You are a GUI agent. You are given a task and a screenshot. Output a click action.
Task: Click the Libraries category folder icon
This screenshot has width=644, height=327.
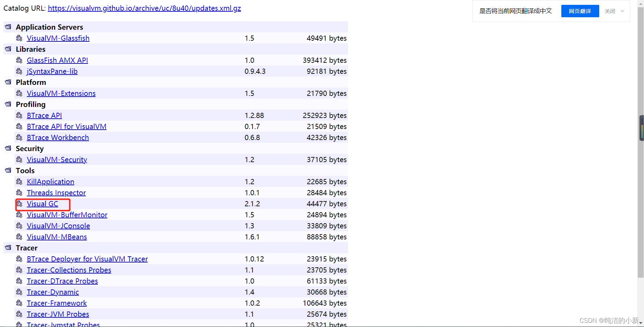click(x=8, y=49)
